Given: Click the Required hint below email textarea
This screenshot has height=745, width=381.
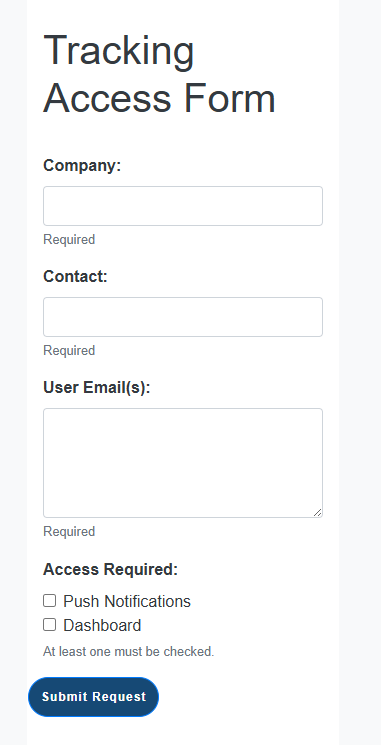Looking at the screenshot, I should pyautogui.click(x=69, y=531).
